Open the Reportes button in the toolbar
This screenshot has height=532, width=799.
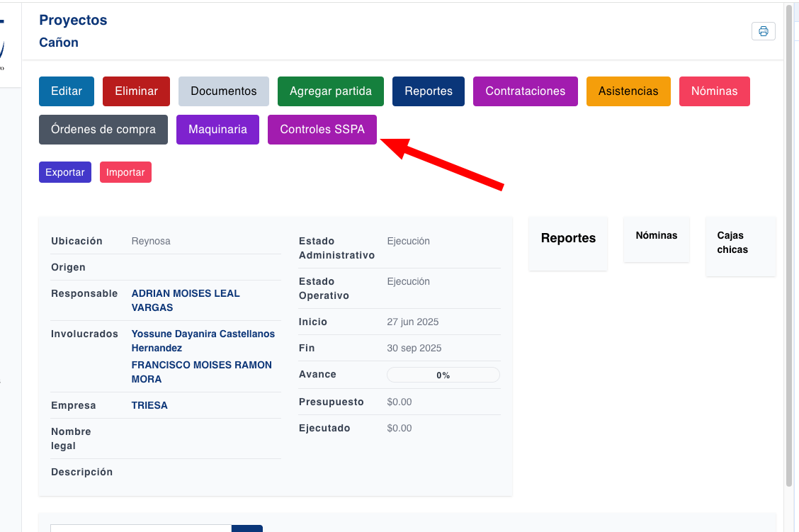(x=428, y=91)
